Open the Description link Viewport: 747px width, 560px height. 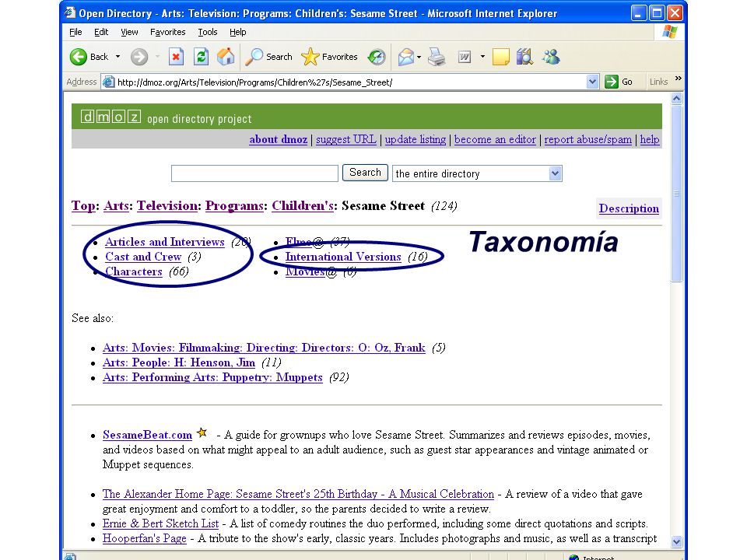(x=629, y=208)
